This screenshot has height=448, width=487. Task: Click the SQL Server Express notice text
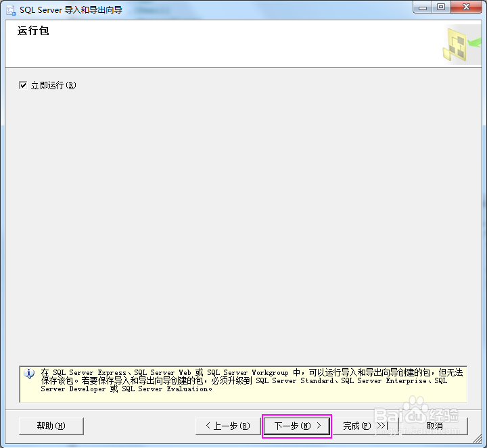pos(252,380)
